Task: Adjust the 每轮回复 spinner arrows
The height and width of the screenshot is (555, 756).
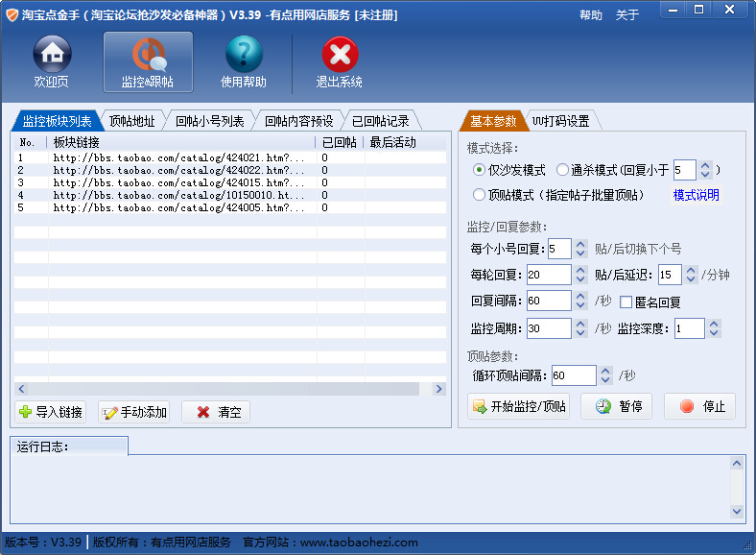Action: [579, 275]
